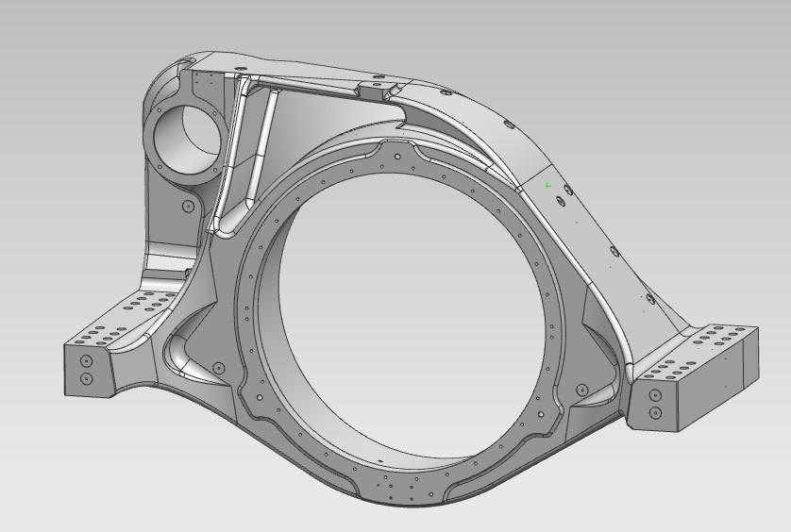
Task: Click the lower hole on left foot front
Action: pyautogui.click(x=87, y=379)
